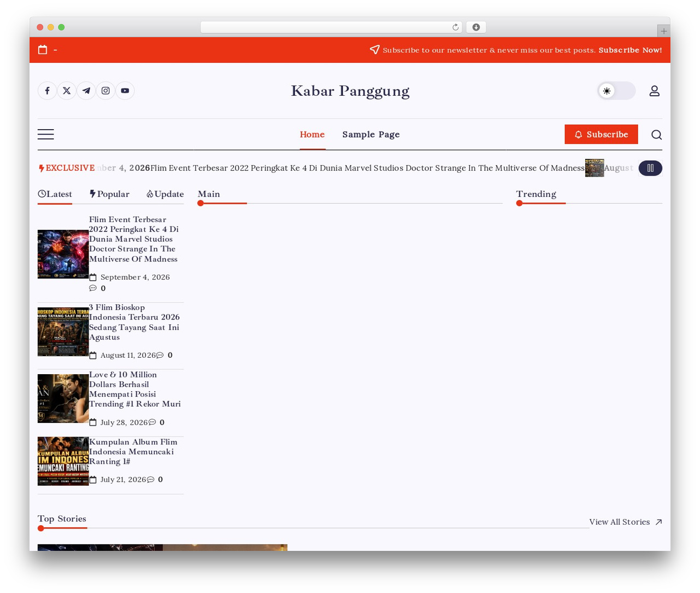The height and width of the screenshot is (593, 700).
Task: Click comment icon beside August 11, 2026
Action: coord(160,355)
